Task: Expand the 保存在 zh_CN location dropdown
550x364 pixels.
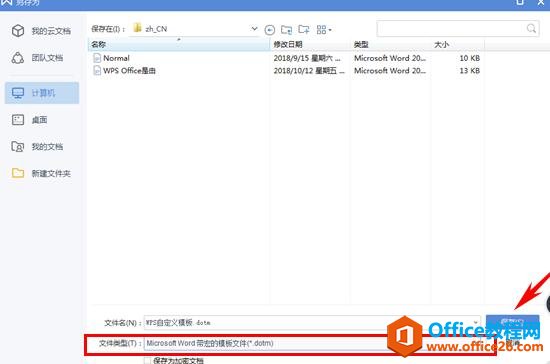Action: point(254,29)
